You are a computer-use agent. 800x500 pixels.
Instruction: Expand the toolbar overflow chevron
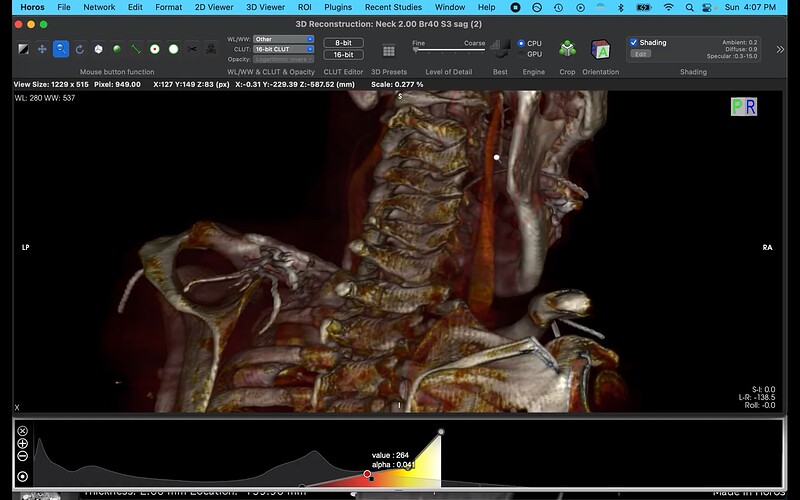click(x=780, y=48)
